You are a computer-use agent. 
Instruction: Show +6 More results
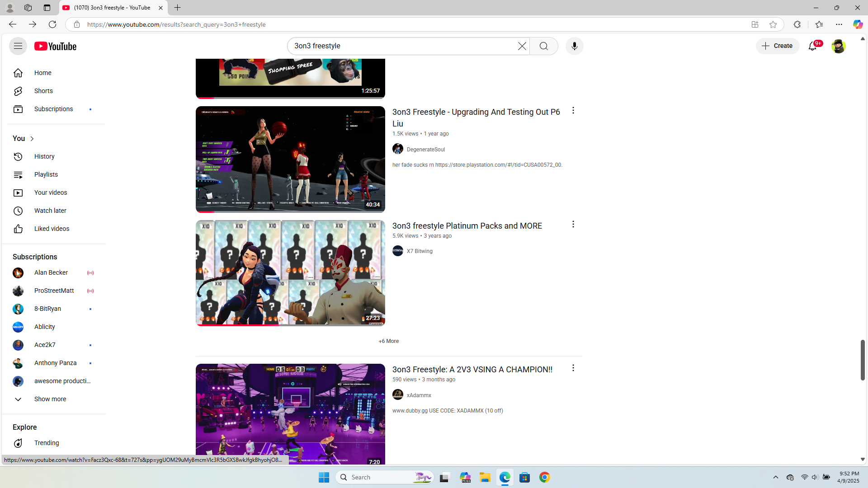(x=389, y=341)
